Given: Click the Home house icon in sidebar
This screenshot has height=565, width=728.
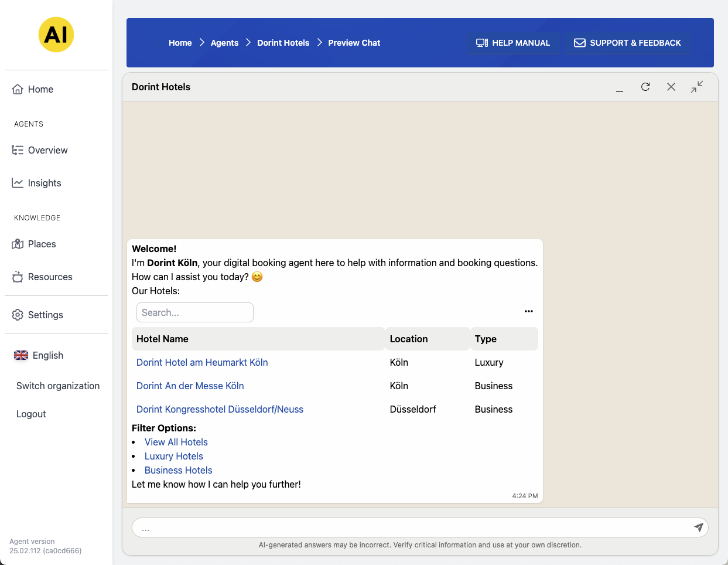Looking at the screenshot, I should coord(18,89).
